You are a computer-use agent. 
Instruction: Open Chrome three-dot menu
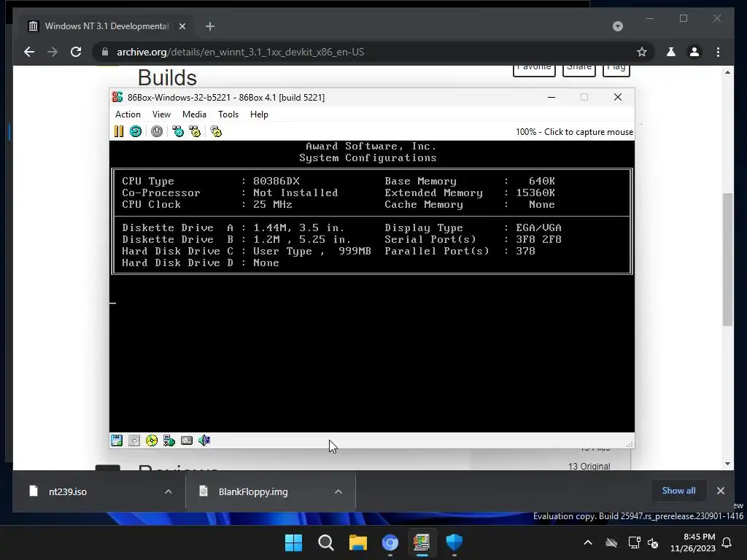tap(719, 52)
